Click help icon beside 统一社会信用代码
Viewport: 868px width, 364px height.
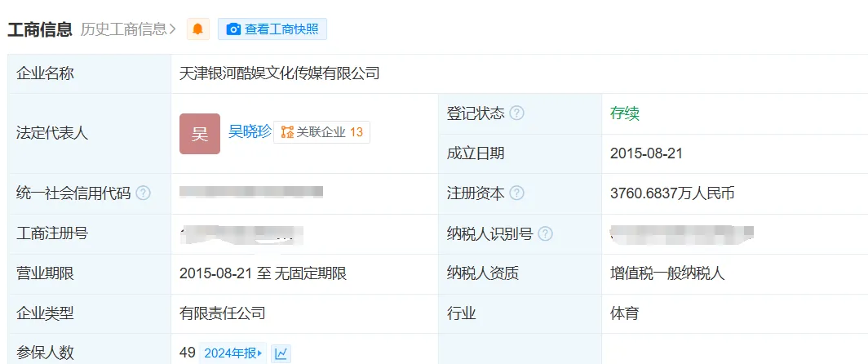143,193
